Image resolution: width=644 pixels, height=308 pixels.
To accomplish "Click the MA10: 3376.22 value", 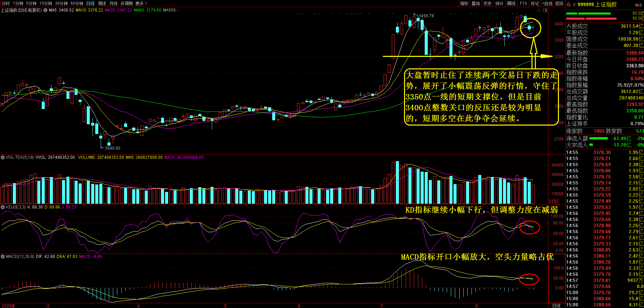I will point(89,10).
